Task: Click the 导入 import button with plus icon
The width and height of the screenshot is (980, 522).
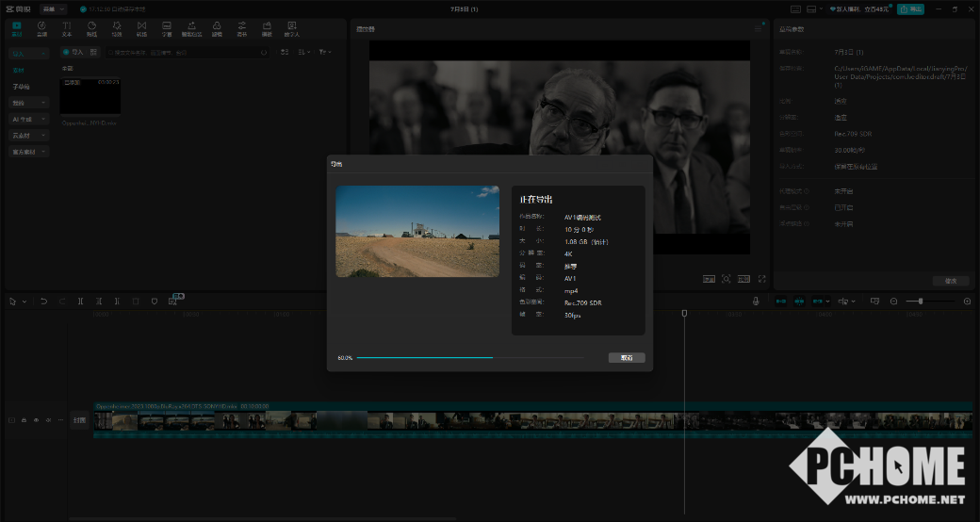Action: [x=73, y=52]
